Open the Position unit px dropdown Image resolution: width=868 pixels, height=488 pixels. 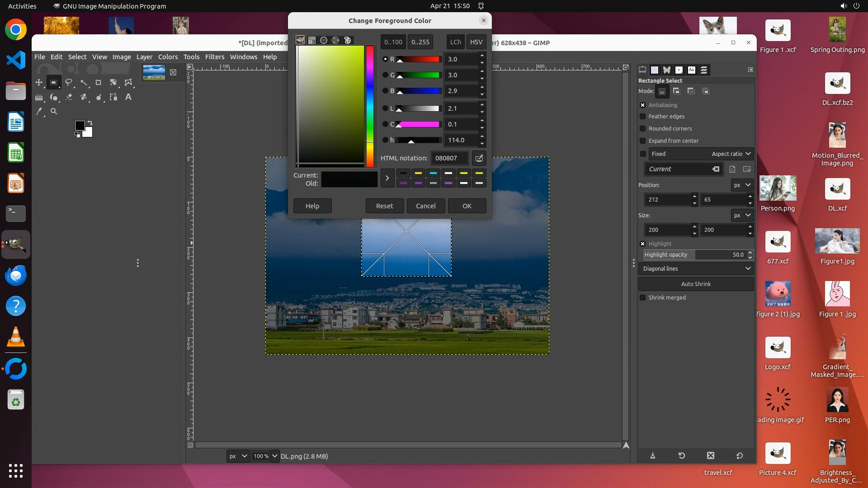coord(742,185)
